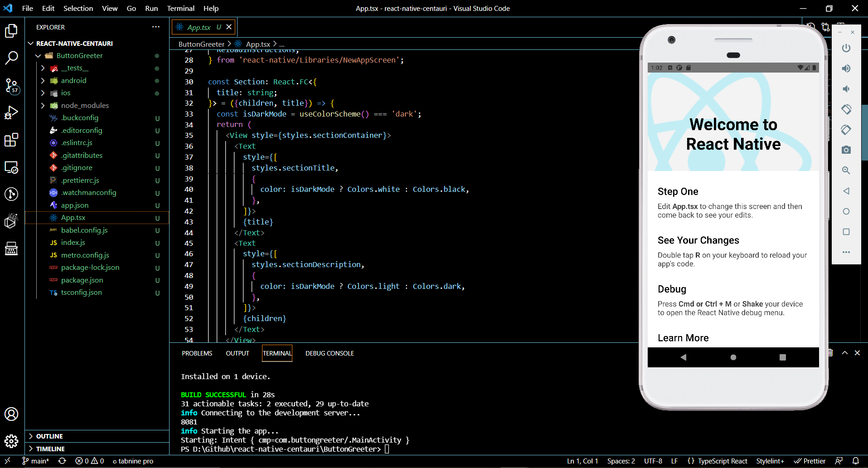The width and height of the screenshot is (868, 468).
Task: Expand the OUTLINE section
Action: click(49, 436)
